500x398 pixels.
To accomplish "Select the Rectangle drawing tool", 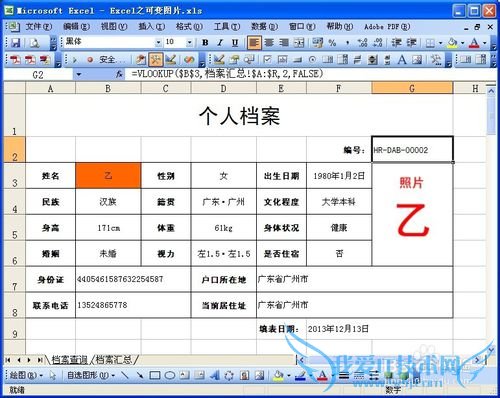I will pos(155,376).
